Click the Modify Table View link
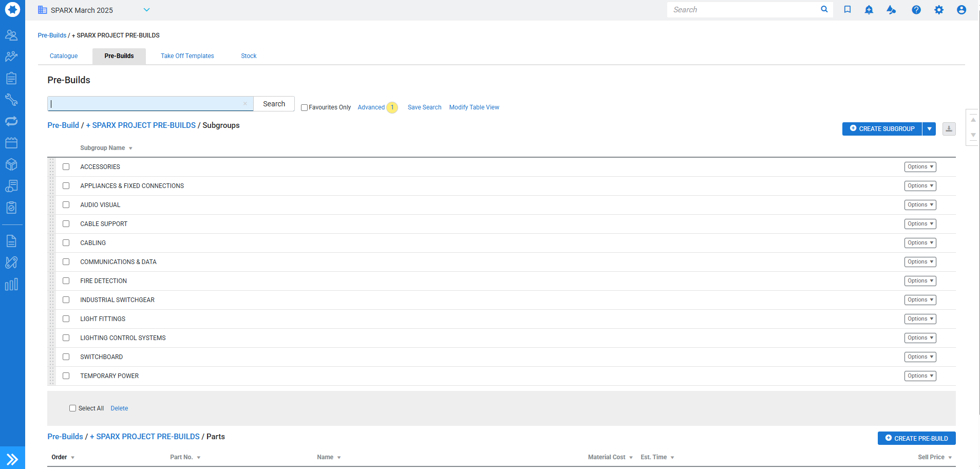The image size is (980, 469). [474, 107]
